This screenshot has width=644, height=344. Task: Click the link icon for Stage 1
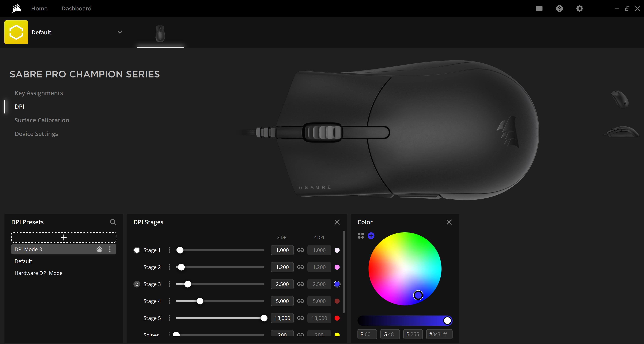tap(300, 250)
